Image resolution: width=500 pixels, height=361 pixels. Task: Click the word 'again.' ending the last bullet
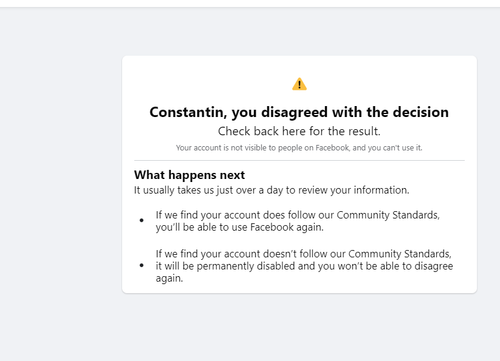169,278
